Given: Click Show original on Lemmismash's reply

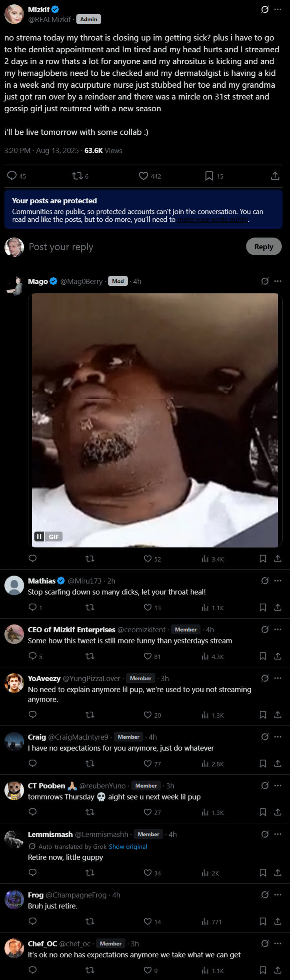Looking at the screenshot, I should 128,846.
